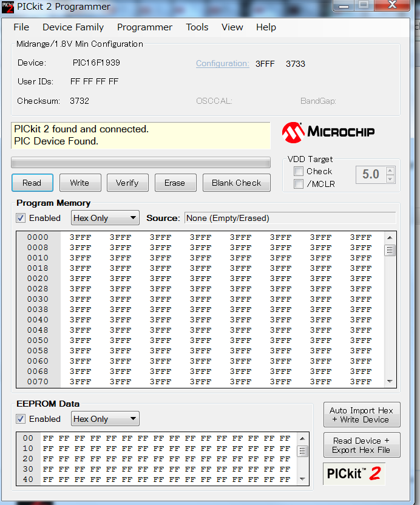Select first 3FFF cell in row 0038
The image size is (420, 505).
click(81, 310)
